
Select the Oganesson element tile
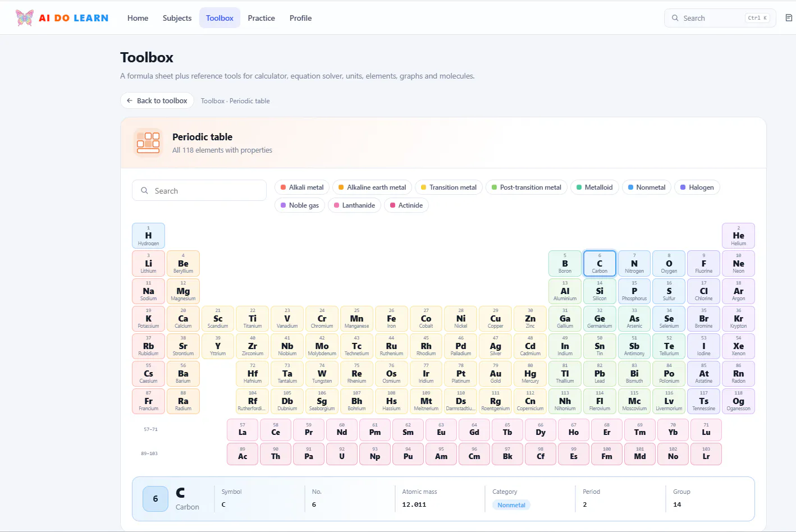(738, 401)
